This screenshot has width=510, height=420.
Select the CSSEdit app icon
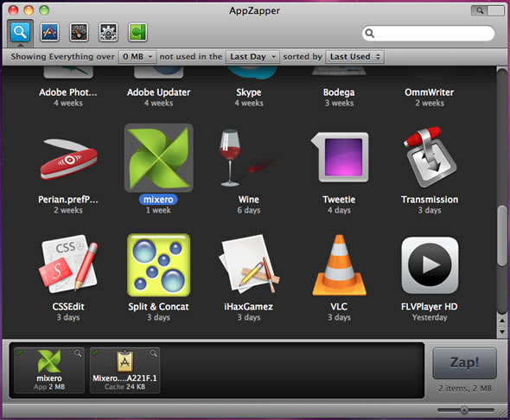[x=68, y=263]
